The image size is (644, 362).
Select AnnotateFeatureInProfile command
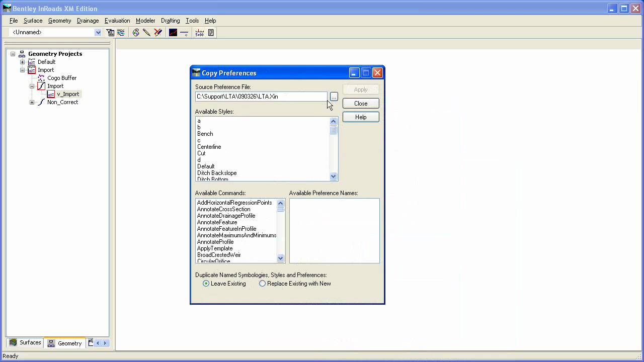click(227, 229)
